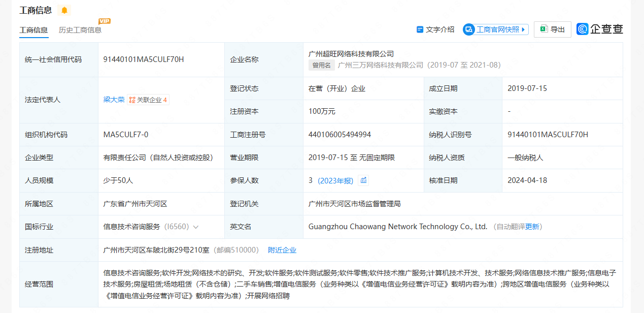644x313 pixels.
Task: Click the VIP badge above 历史工商信息
Action: [x=105, y=21]
